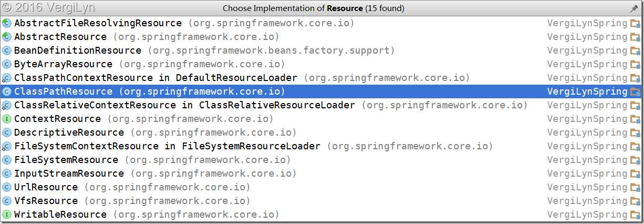Viewport: 644px width, 224px height.
Task: Click the interface icon beside WritableResource
Action: (7, 215)
